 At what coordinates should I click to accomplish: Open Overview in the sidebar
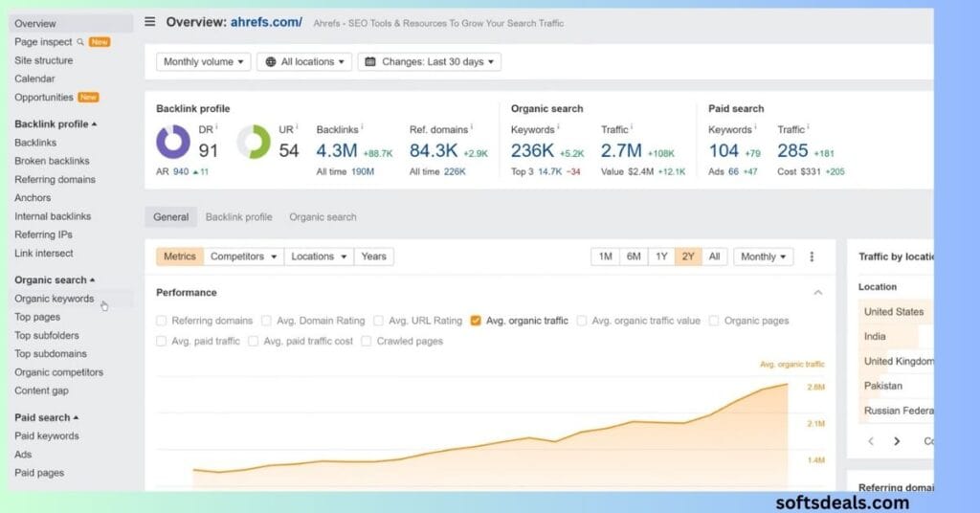(x=71, y=23)
